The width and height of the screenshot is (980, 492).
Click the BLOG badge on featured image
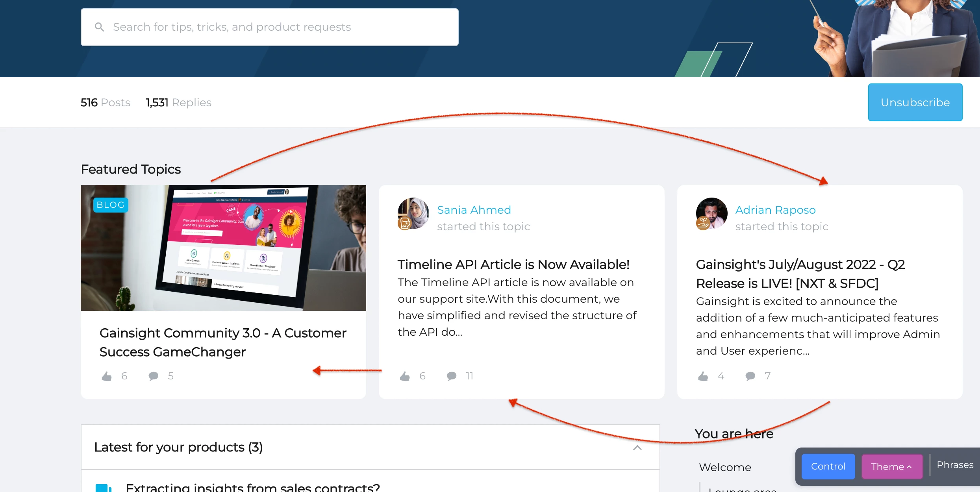[111, 205]
